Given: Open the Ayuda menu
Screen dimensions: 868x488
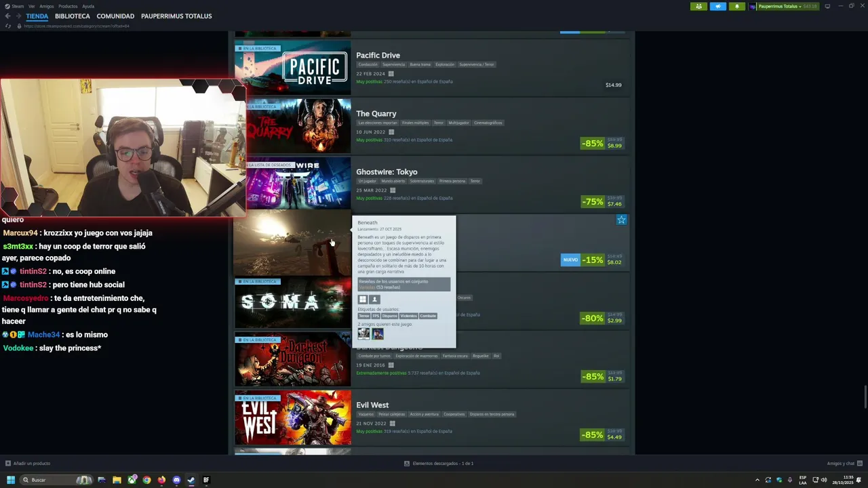Looking at the screenshot, I should coord(88,6).
